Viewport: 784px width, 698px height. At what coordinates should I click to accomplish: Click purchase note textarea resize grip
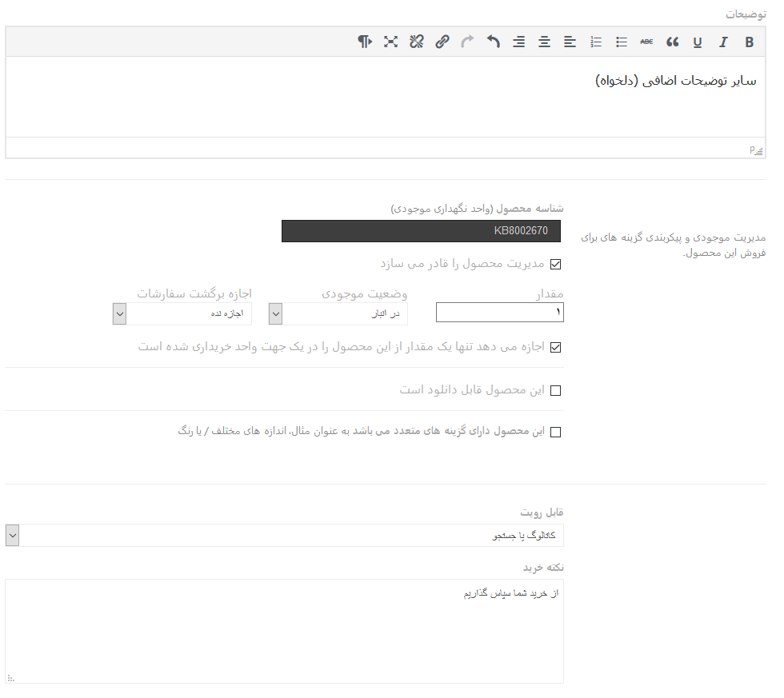point(11,679)
